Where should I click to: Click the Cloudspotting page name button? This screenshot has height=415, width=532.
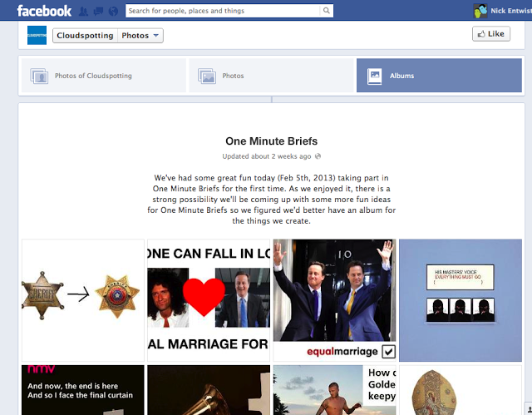(x=85, y=36)
